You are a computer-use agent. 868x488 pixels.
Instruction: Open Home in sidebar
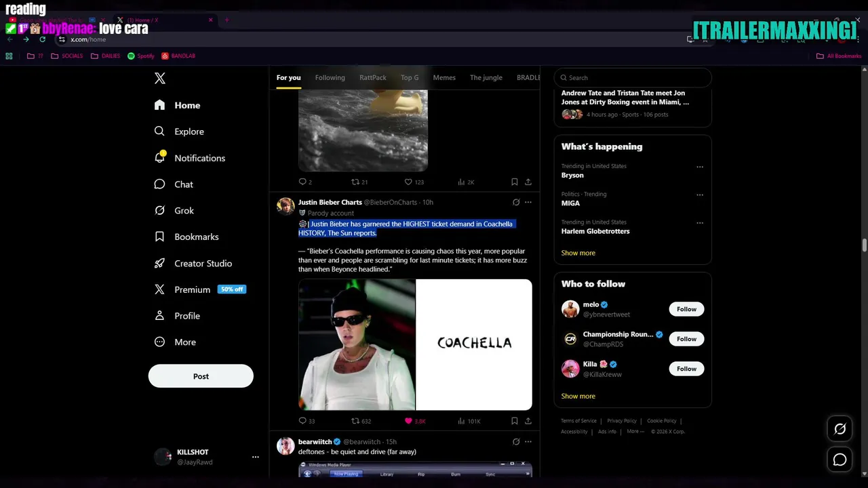177,105
